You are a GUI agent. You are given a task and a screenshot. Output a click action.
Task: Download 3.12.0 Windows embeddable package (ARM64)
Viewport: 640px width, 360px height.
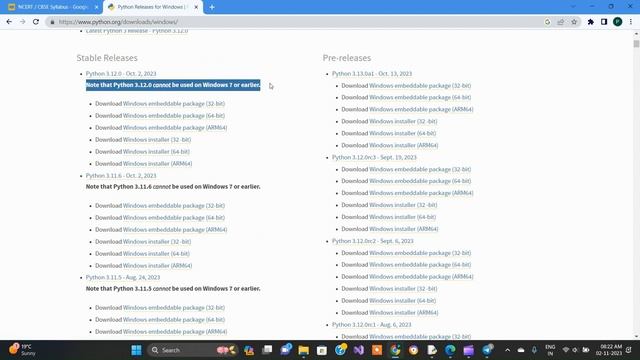pyautogui.click(x=175, y=127)
